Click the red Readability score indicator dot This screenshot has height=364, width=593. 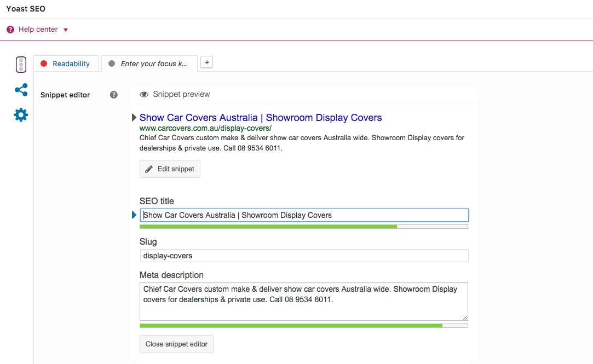pos(44,63)
